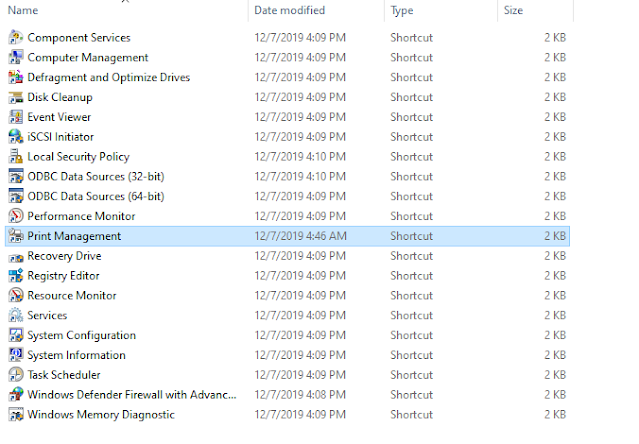The width and height of the screenshot is (639, 444).
Task: Click the Event Viewer icon
Action: point(16,117)
